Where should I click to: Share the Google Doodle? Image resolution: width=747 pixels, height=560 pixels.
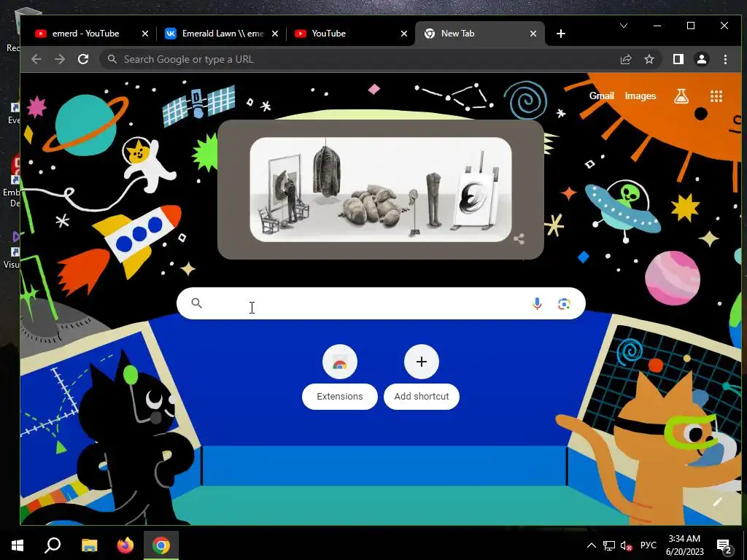coord(519,239)
